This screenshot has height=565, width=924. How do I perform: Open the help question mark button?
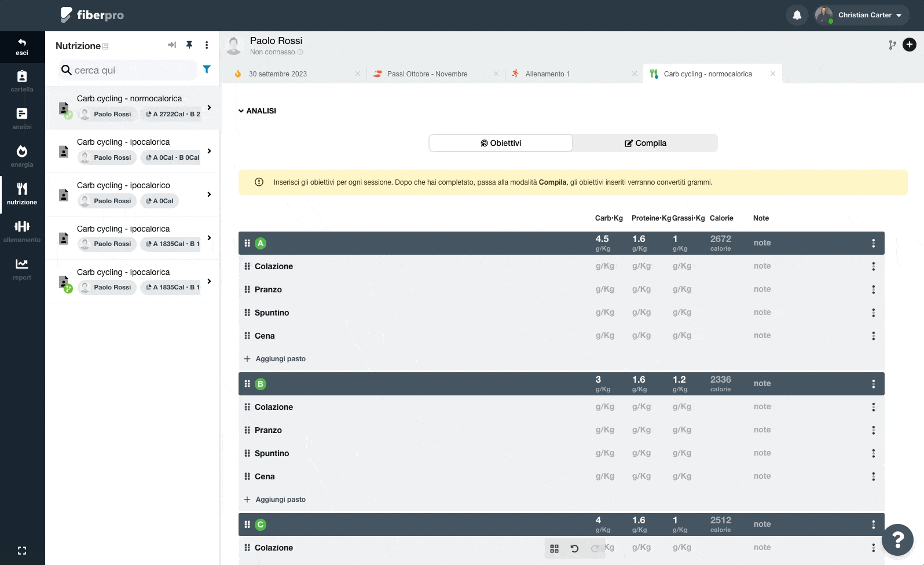tap(897, 540)
